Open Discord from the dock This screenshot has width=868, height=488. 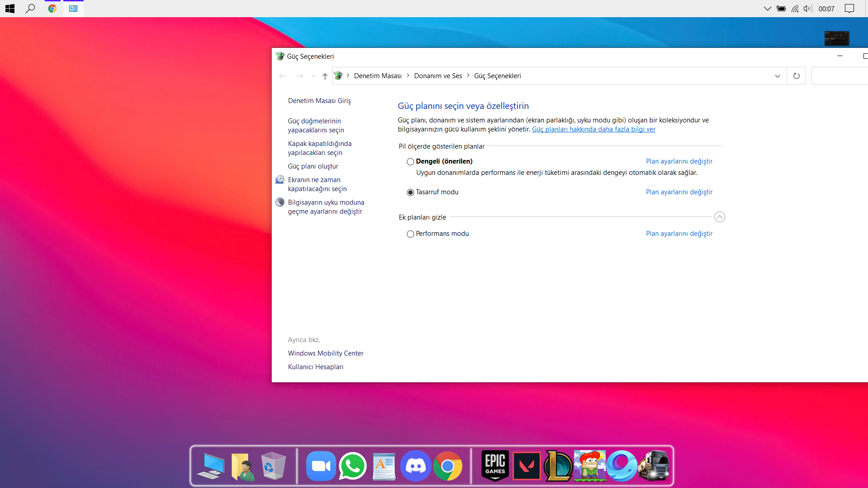(415, 465)
